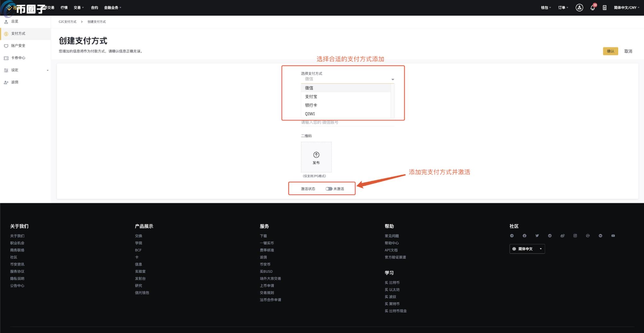Click the QR code upload arrow icon
The width and height of the screenshot is (644, 333).
click(316, 155)
